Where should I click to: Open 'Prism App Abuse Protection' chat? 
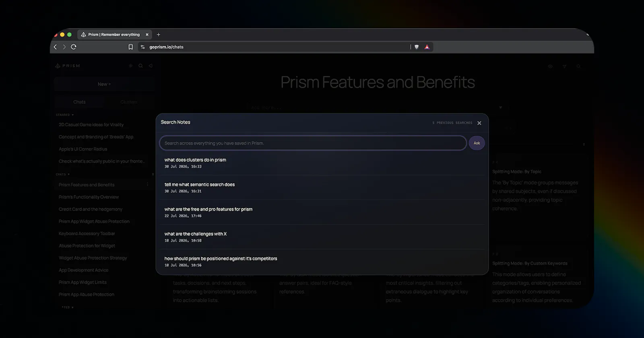87,295
